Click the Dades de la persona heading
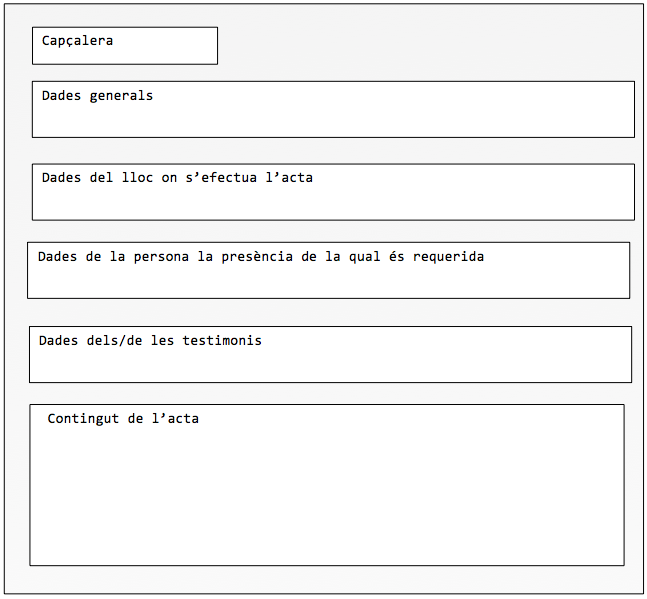The width and height of the screenshot is (647, 599). pyautogui.click(x=261, y=257)
